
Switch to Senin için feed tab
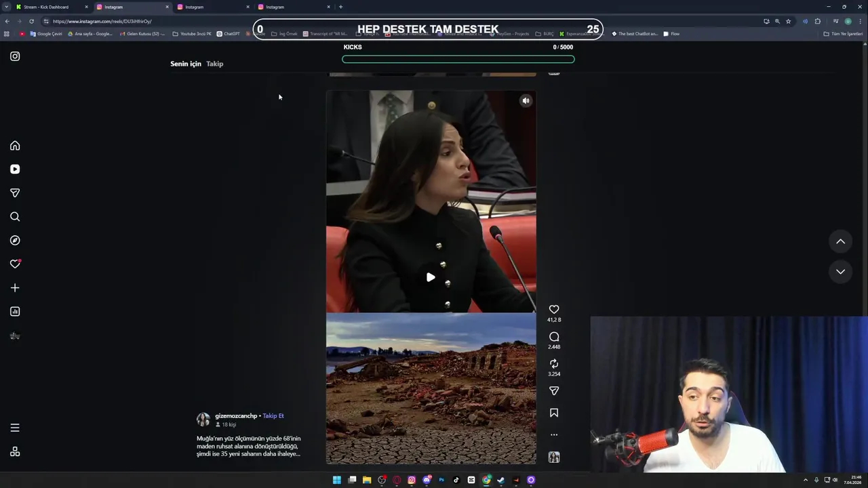[x=186, y=64]
